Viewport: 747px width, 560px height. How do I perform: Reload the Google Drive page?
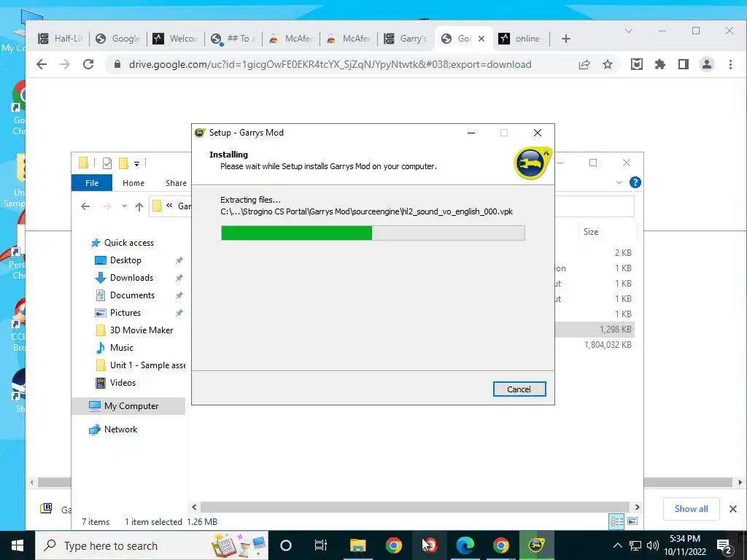[88, 64]
